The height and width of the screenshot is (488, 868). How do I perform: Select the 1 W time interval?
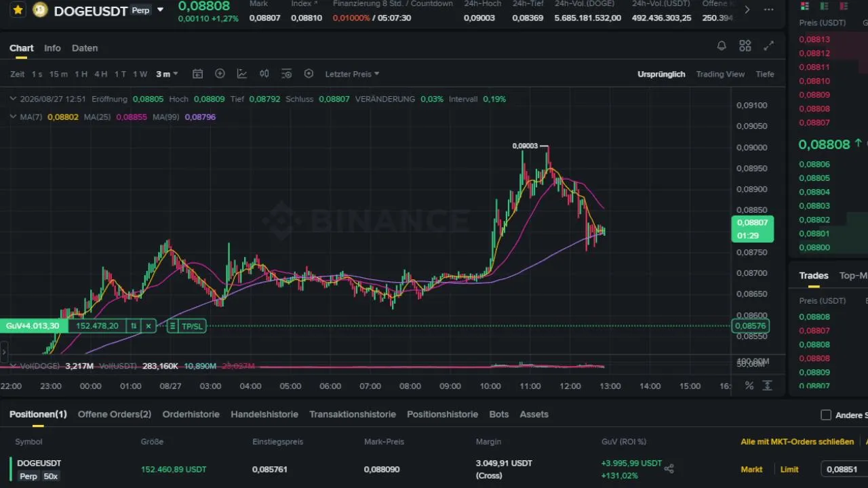click(x=140, y=74)
